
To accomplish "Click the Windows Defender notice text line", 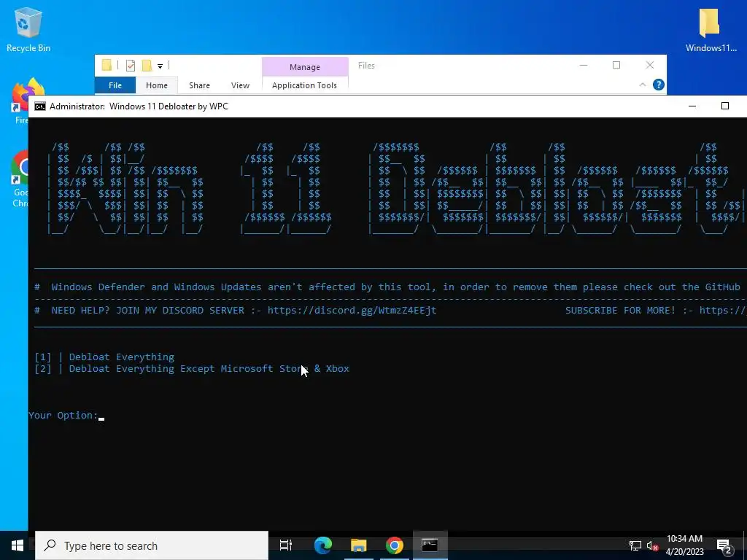I will tap(390, 287).
